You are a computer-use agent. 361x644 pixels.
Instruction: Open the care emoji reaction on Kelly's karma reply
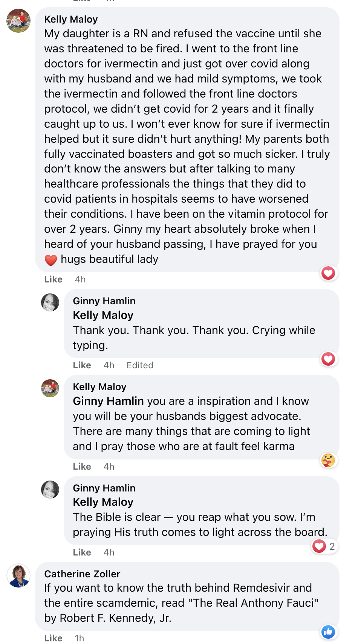tap(328, 460)
